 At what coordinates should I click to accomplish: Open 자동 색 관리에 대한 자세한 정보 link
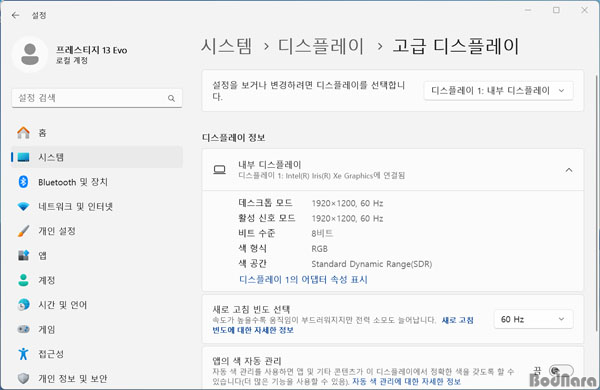pyautogui.click(x=406, y=382)
